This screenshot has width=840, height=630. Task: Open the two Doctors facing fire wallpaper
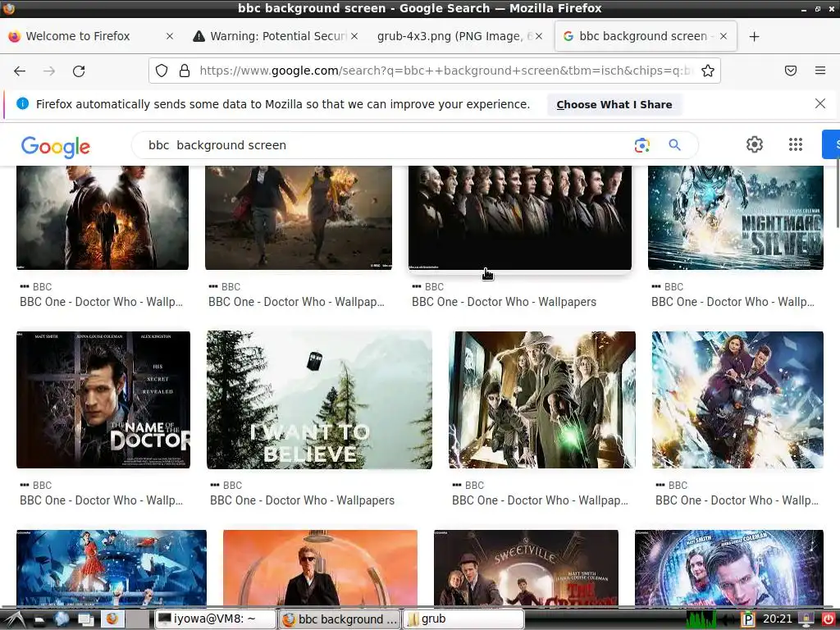(103, 217)
